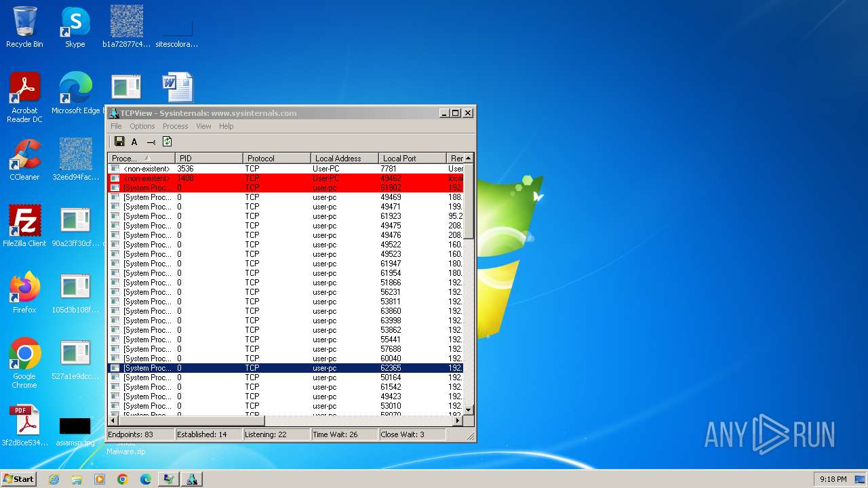Select the Word document desktop icon

coord(177,88)
